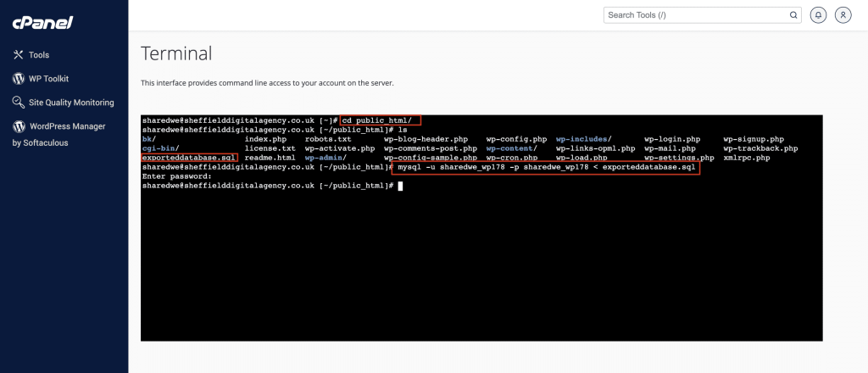
Task: Click the WordPress Manager icon
Action: (19, 126)
